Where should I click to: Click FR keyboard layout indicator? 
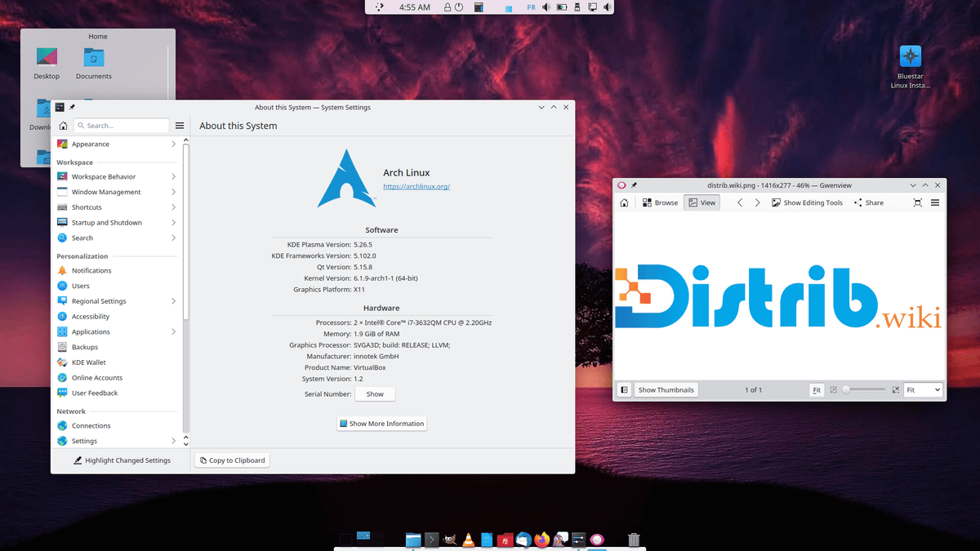[x=532, y=7]
